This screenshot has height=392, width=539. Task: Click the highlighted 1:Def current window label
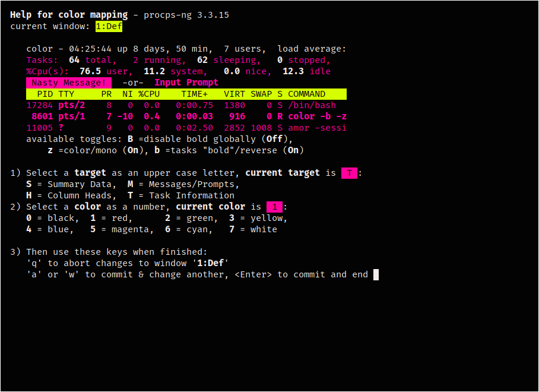click(109, 26)
